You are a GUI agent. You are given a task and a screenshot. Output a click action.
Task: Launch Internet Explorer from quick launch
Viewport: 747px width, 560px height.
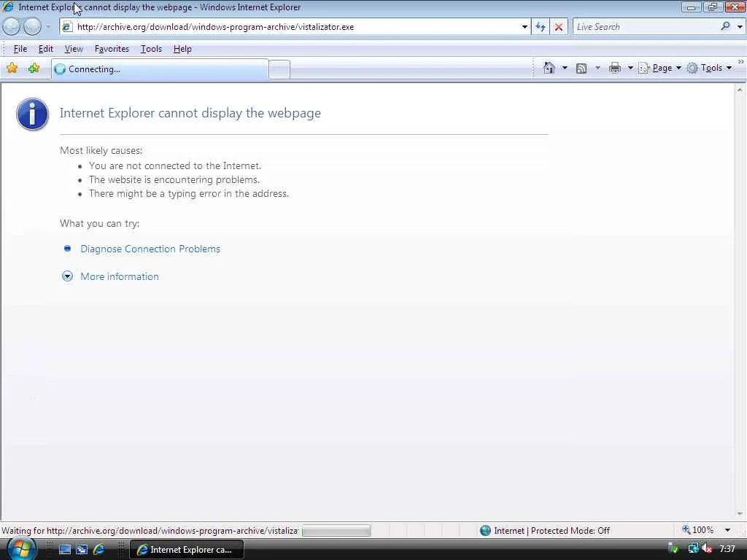pyautogui.click(x=98, y=550)
